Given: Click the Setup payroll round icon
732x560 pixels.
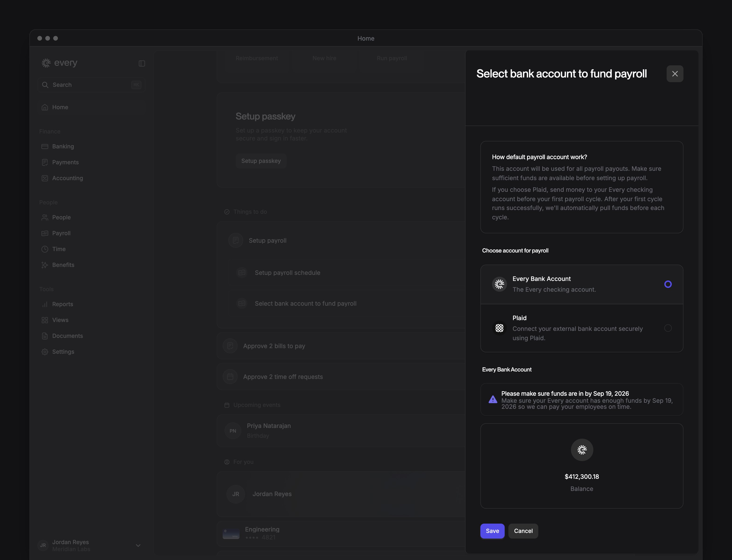Looking at the screenshot, I should [x=236, y=240].
